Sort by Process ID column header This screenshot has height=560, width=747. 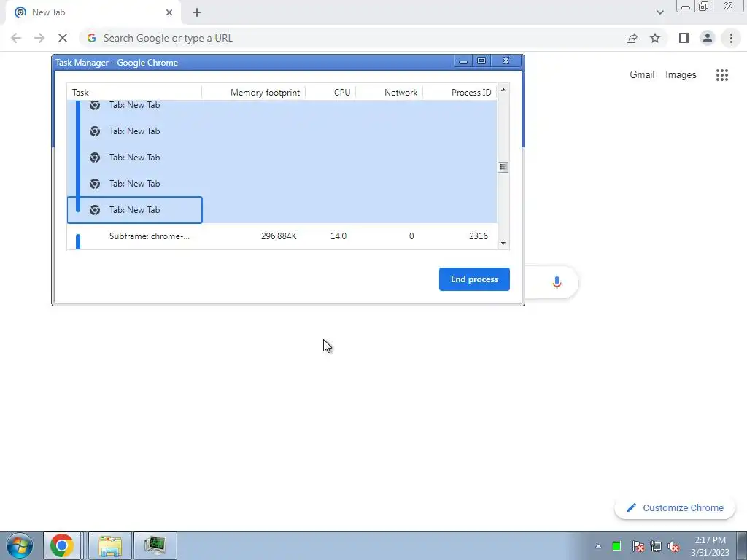point(460,93)
